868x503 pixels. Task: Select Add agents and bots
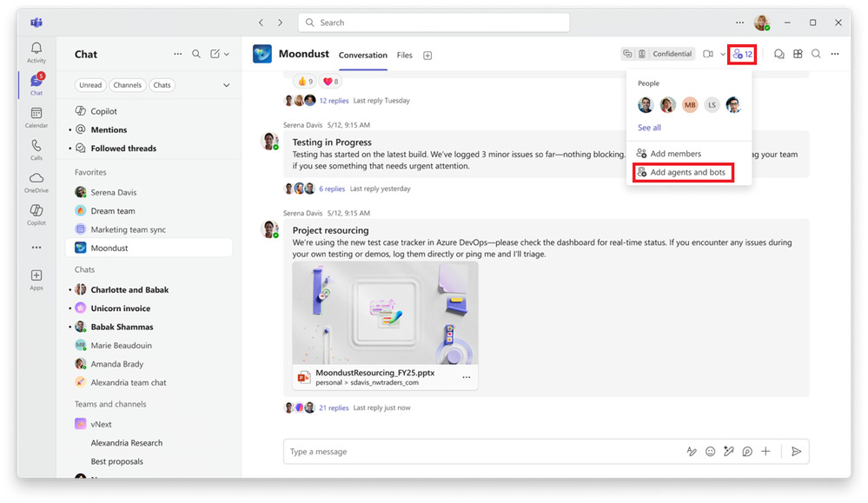(686, 172)
